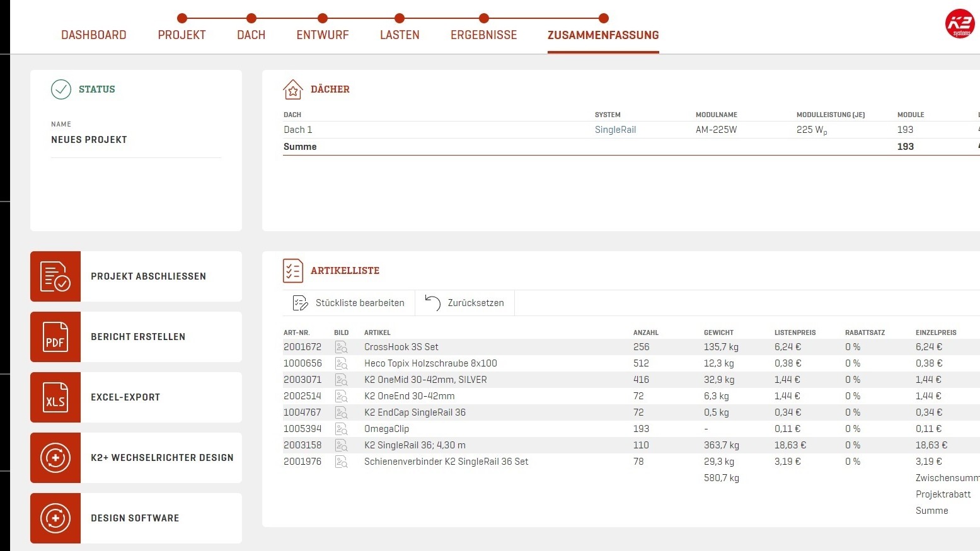Click the Projektrabatt label
Image resolution: width=980 pixels, height=551 pixels.
click(943, 494)
